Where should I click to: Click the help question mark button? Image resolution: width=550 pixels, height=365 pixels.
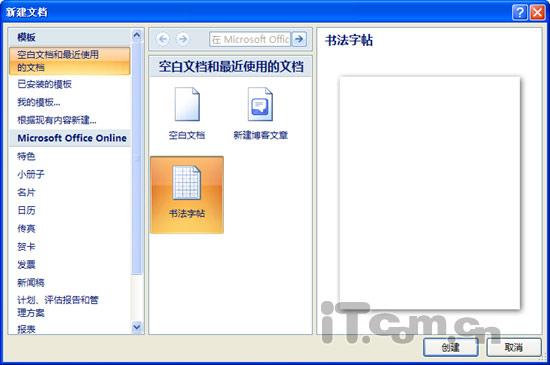[520, 13]
